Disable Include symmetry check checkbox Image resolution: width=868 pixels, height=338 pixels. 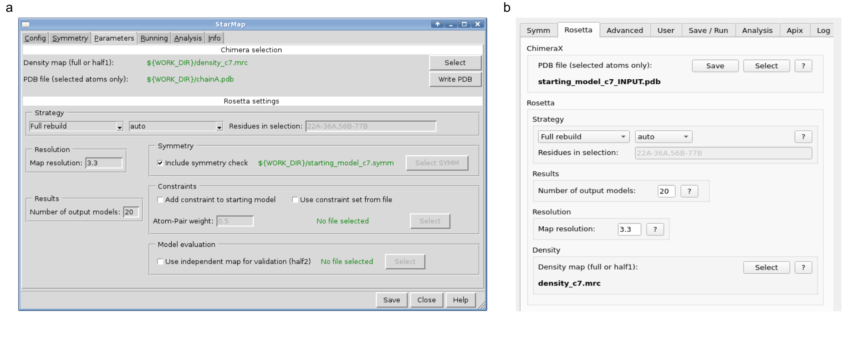click(160, 163)
